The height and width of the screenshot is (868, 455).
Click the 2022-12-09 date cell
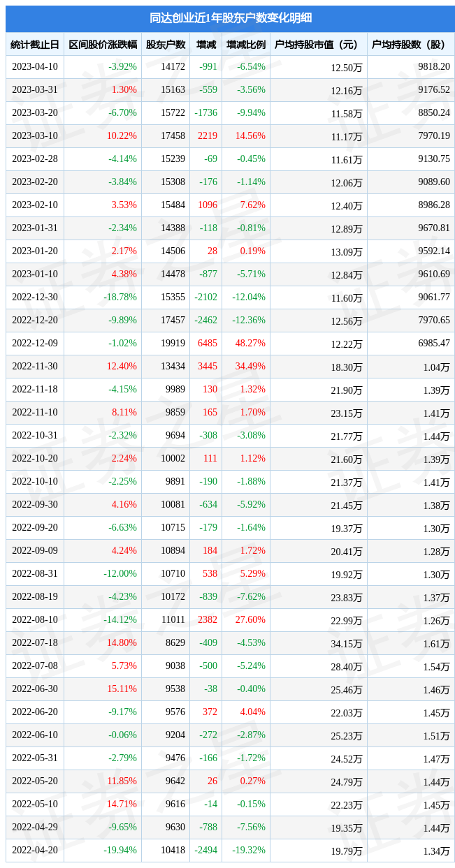pos(35,344)
